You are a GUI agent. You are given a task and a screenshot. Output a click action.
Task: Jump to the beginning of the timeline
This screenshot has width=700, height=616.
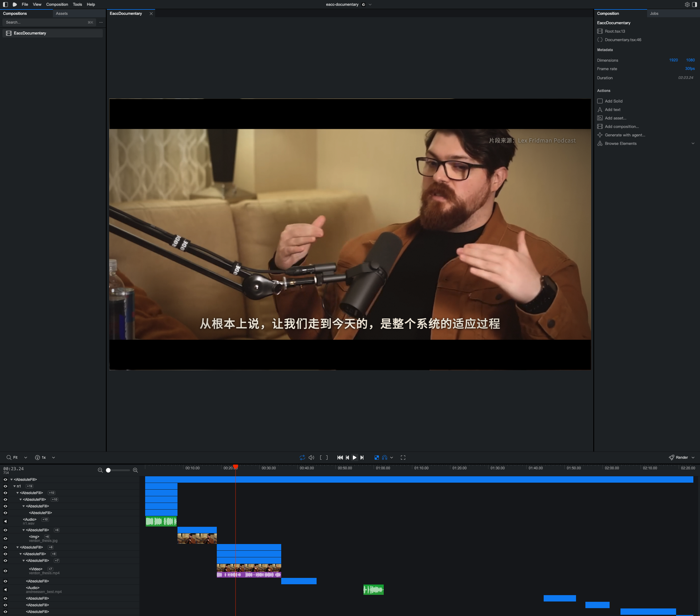point(340,458)
